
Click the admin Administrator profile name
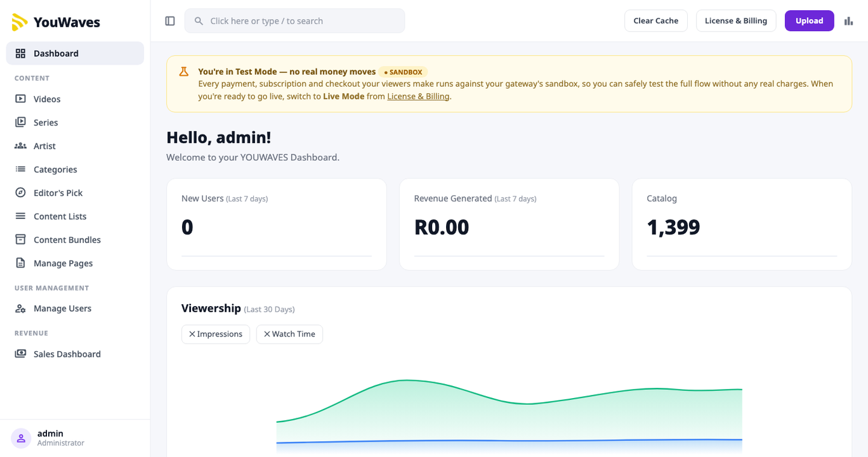pos(61,438)
